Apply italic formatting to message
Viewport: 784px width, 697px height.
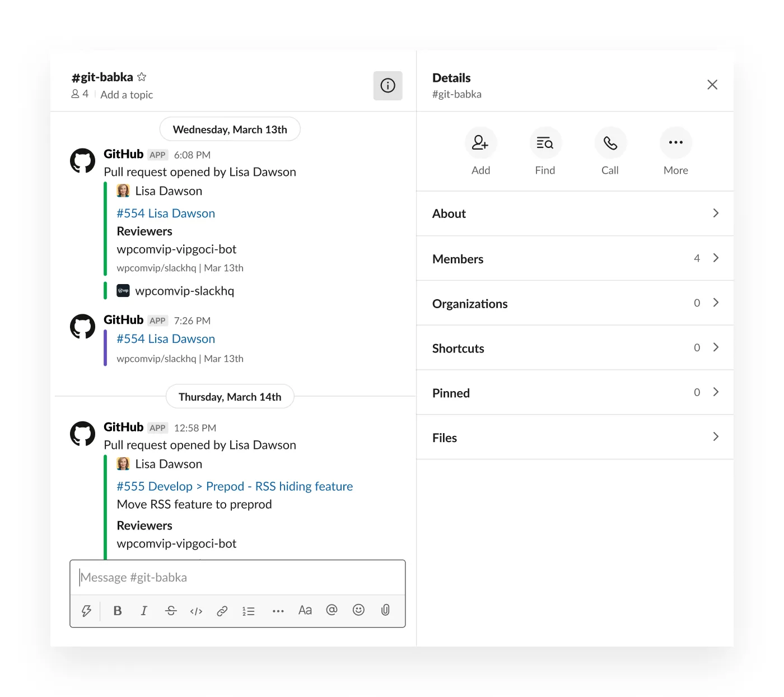[144, 611]
